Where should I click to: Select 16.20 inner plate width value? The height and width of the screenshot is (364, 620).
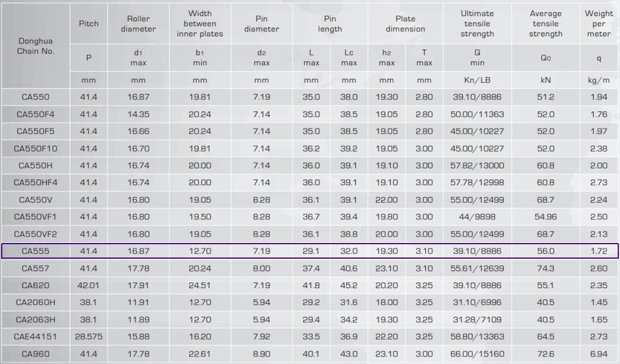tap(200, 337)
